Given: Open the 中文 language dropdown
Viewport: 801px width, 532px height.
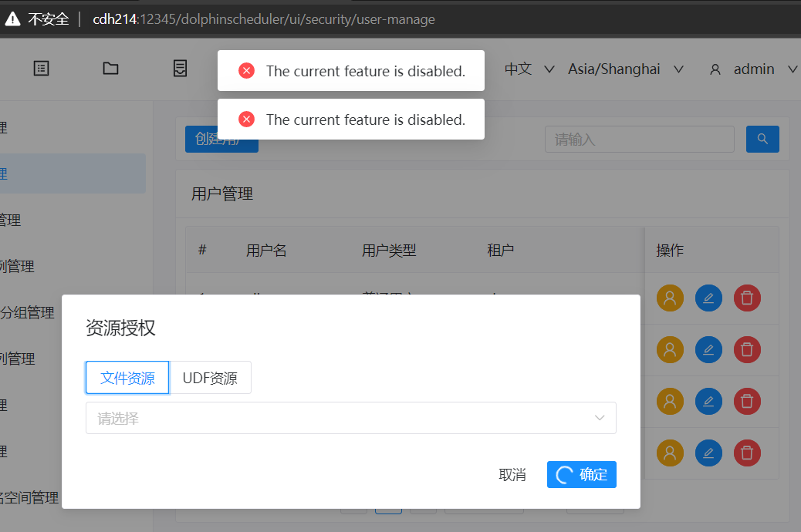Looking at the screenshot, I should tap(529, 69).
